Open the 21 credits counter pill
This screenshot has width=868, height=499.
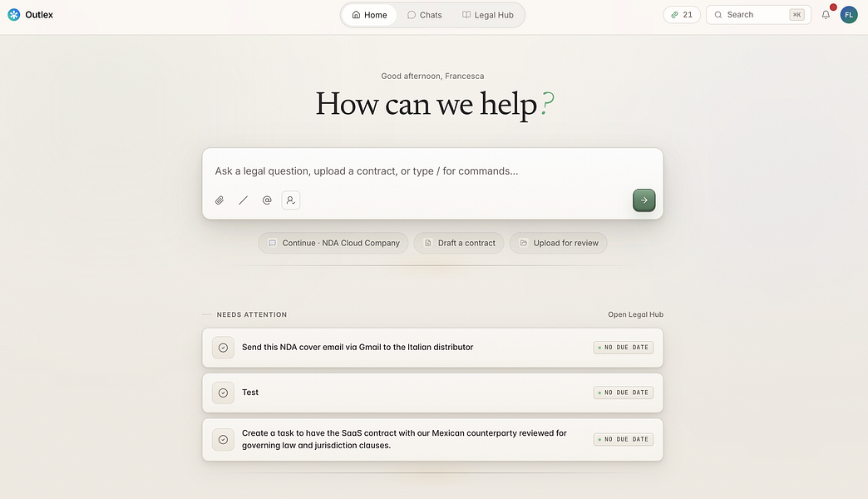pyautogui.click(x=682, y=15)
